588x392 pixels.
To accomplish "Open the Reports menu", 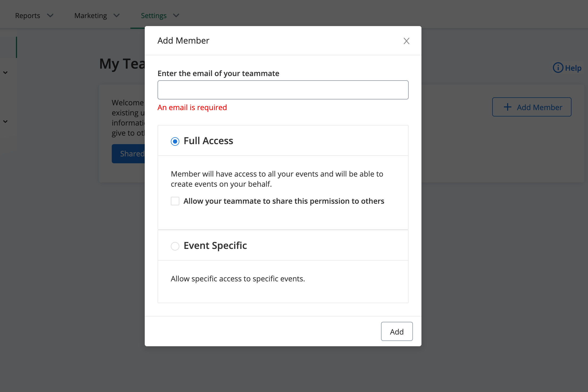I will (x=28, y=16).
